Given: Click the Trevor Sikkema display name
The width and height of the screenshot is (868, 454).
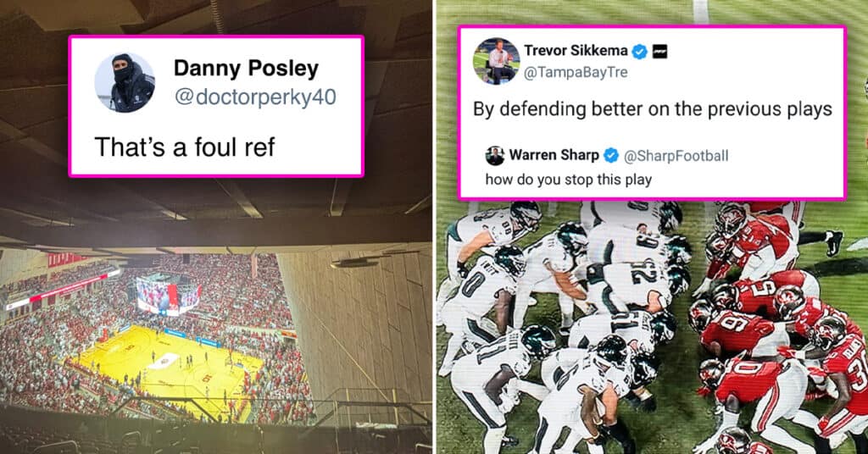Looking at the screenshot, I should point(576,51).
